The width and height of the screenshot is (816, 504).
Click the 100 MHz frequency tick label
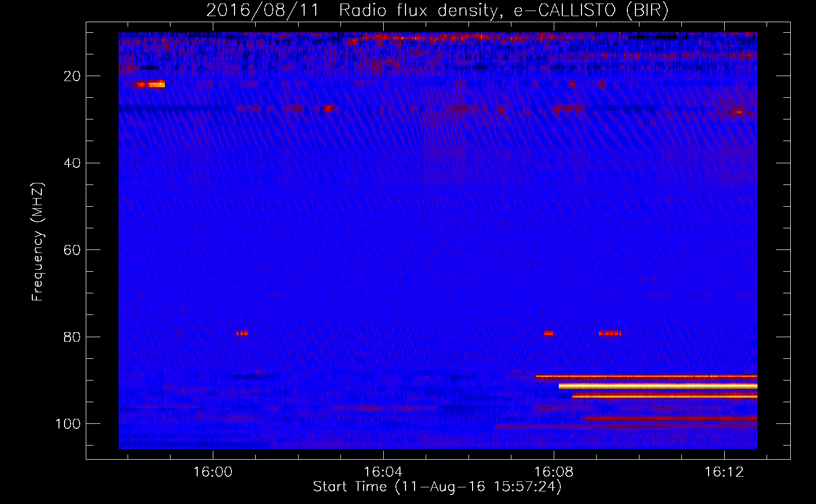[68, 424]
